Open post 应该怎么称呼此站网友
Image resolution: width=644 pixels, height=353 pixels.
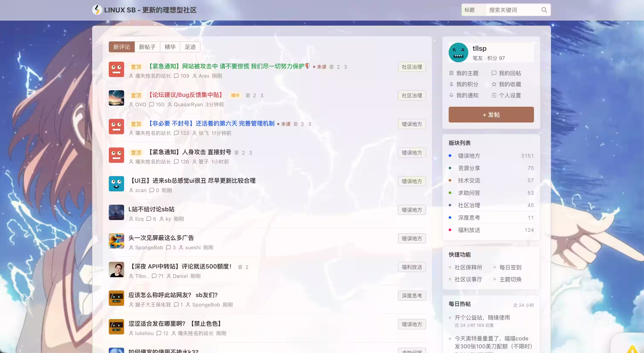tap(173, 295)
